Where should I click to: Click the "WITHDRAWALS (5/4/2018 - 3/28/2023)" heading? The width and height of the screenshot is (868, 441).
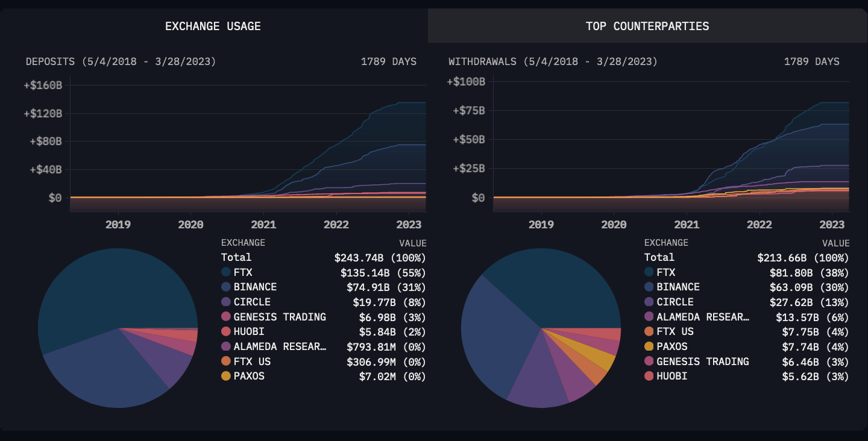553,61
